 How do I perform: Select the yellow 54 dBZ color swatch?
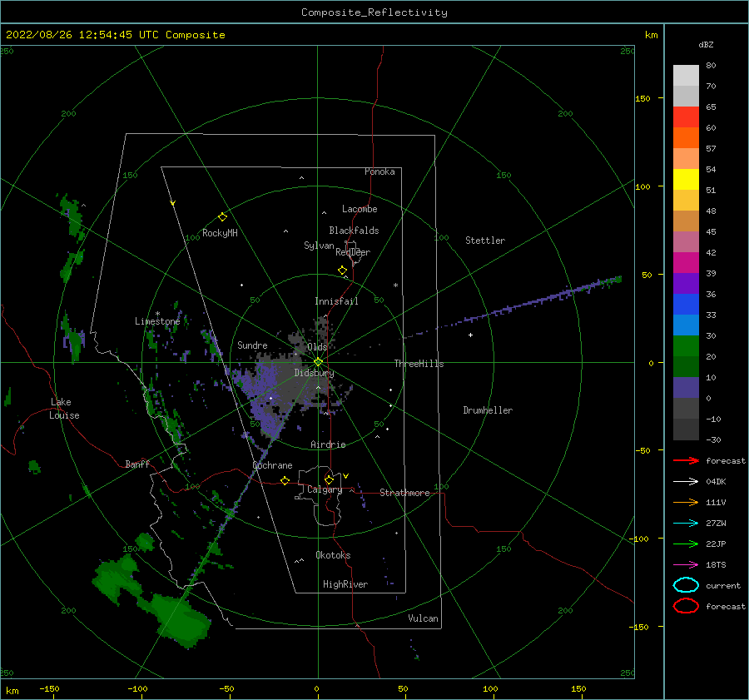pyautogui.click(x=687, y=179)
